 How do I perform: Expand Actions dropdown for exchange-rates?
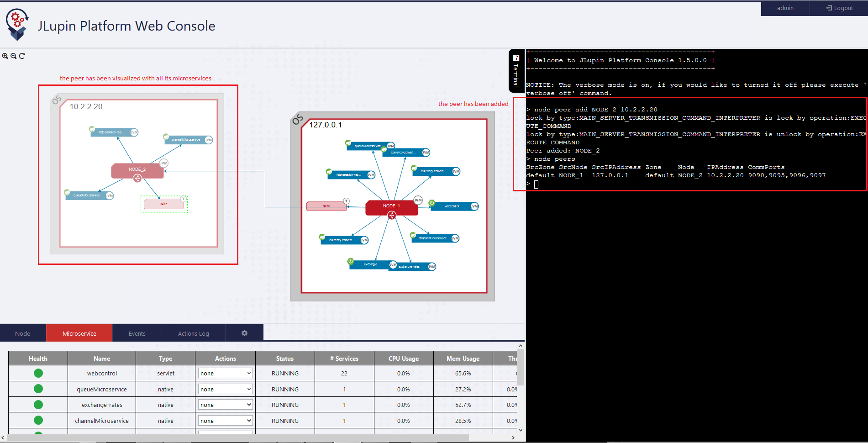tap(226, 405)
